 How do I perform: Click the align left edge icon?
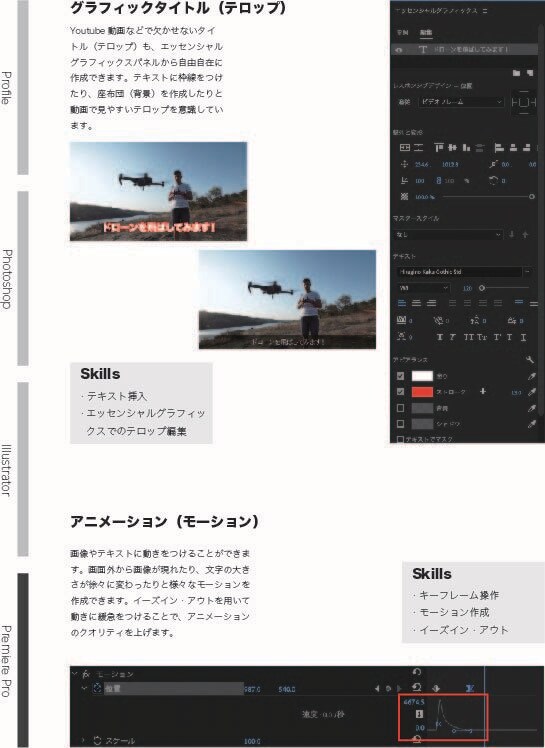(x=499, y=148)
